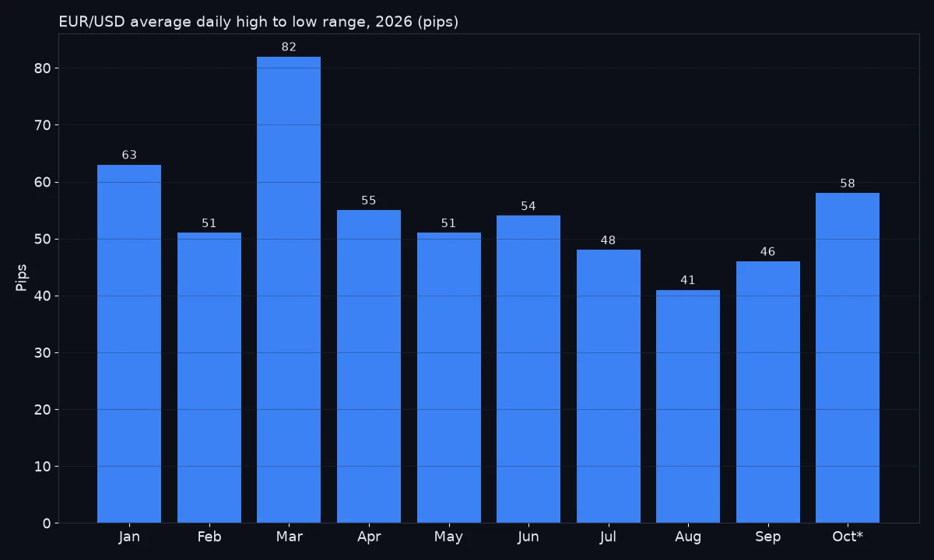Image resolution: width=934 pixels, height=560 pixels.
Task: Select the Jan bar in the chart
Action: (x=129, y=344)
